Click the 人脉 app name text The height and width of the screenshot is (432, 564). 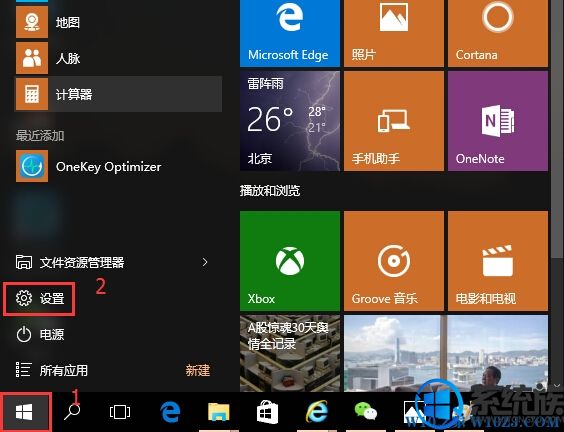68,58
